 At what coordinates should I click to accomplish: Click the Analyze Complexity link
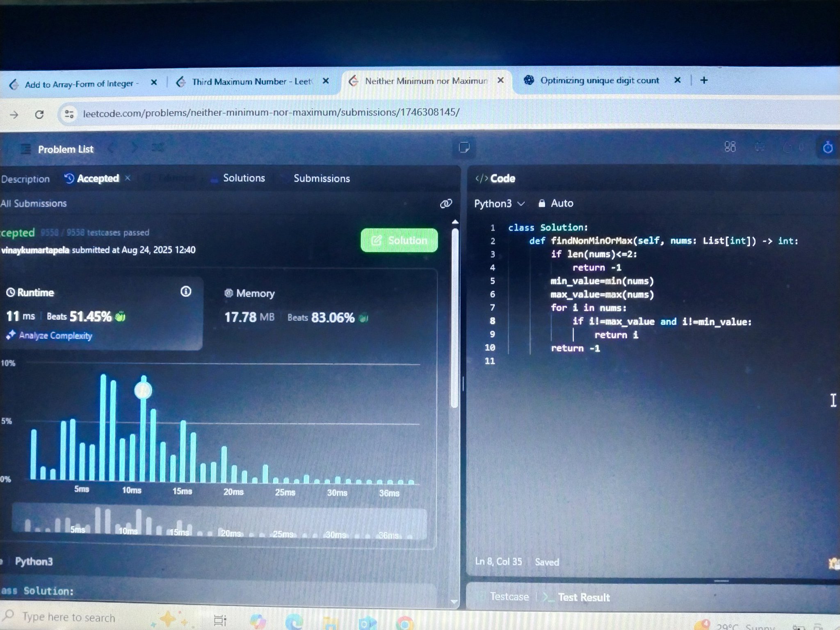55,336
